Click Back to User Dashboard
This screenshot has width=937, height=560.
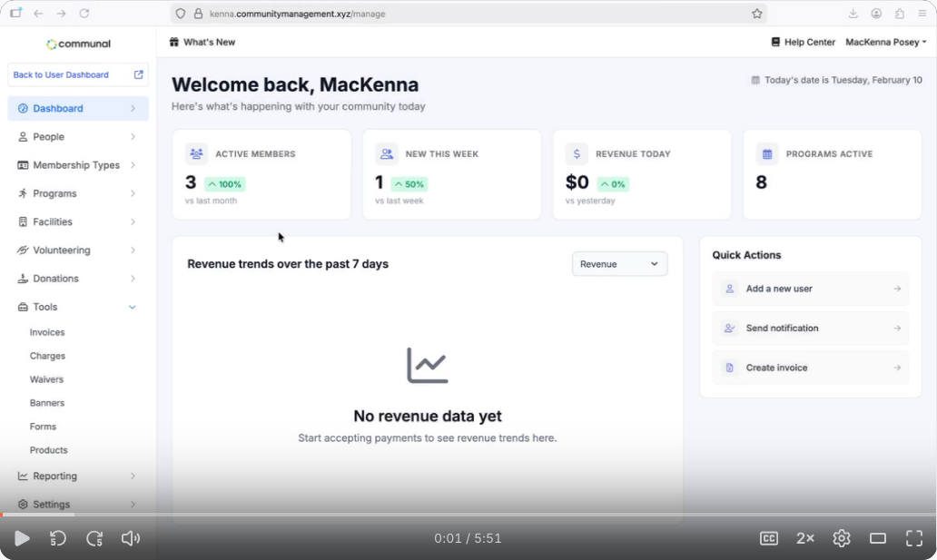point(77,74)
